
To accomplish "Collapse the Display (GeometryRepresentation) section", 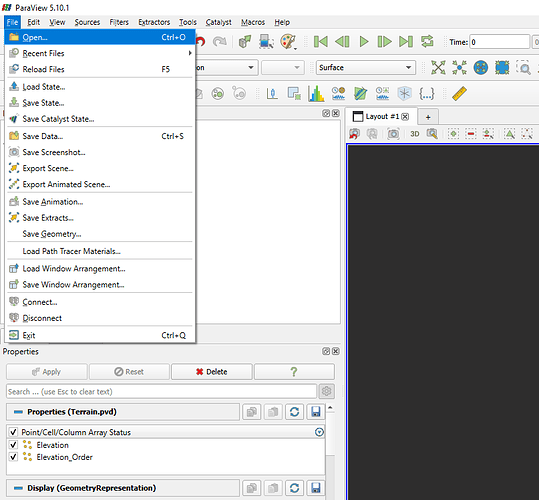I will [x=18, y=488].
